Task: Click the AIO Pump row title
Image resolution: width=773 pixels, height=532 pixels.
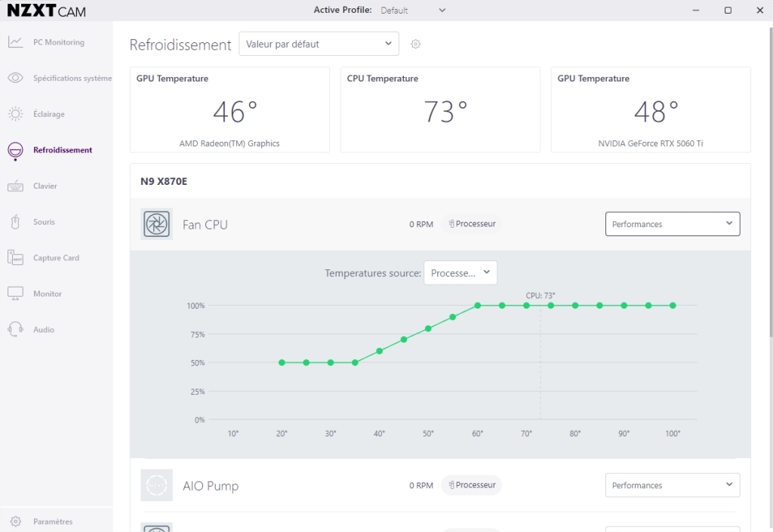Action: [211, 486]
